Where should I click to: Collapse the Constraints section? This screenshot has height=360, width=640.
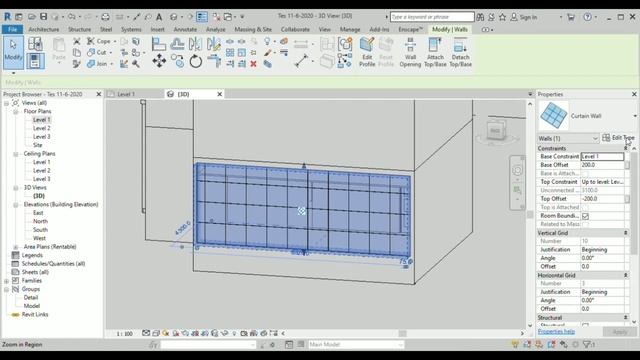pyautogui.click(x=626, y=148)
